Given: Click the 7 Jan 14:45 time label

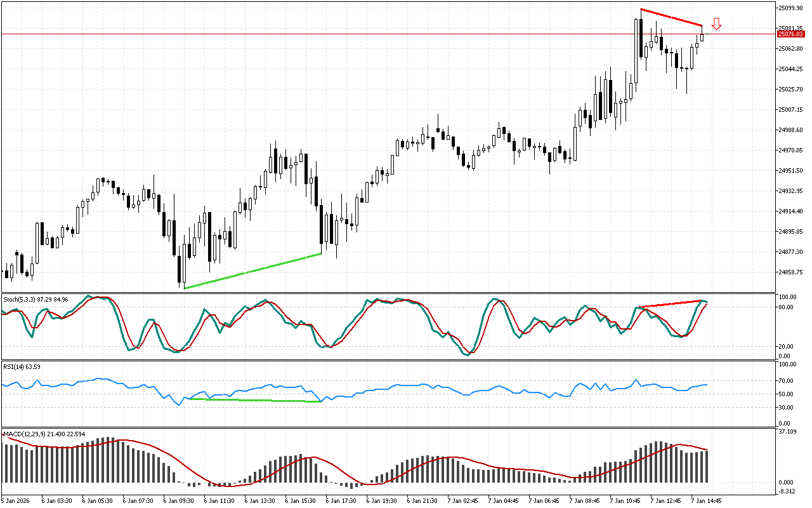Looking at the screenshot, I should [705, 501].
